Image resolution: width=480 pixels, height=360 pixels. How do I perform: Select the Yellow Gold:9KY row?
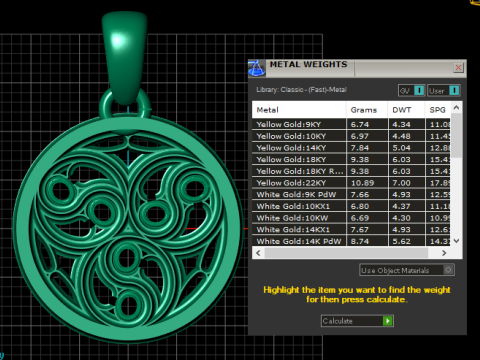(x=351, y=124)
